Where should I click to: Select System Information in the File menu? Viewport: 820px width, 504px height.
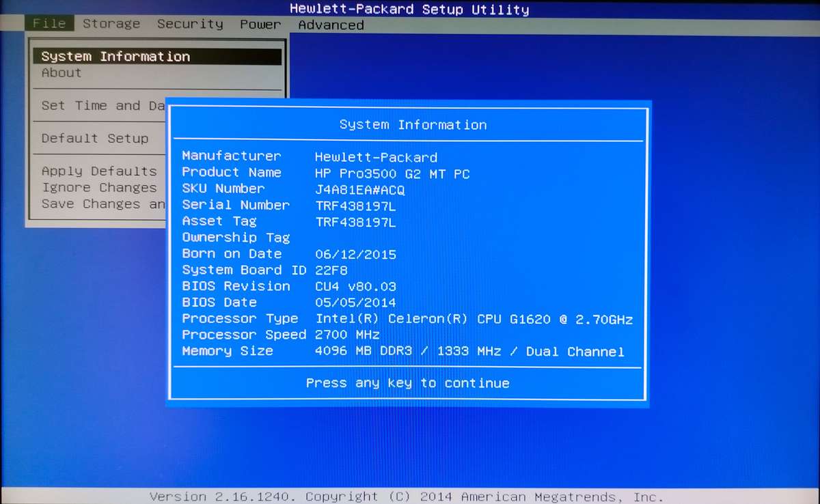coord(115,56)
